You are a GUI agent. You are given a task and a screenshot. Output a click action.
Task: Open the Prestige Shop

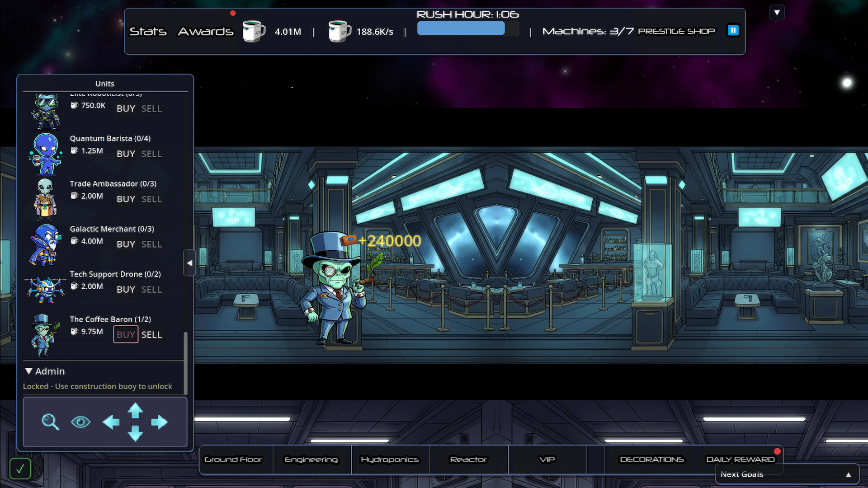pyautogui.click(x=676, y=31)
